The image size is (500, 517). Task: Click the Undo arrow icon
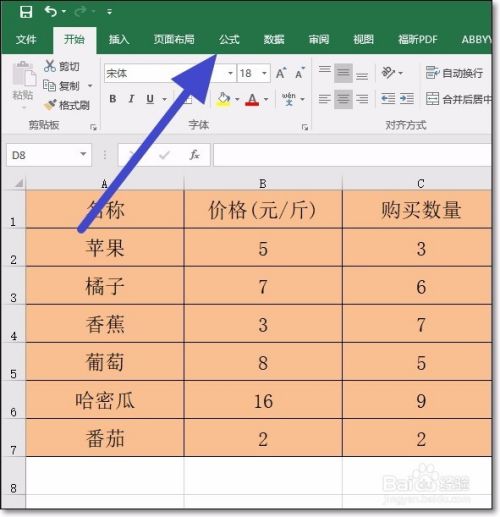[51, 12]
